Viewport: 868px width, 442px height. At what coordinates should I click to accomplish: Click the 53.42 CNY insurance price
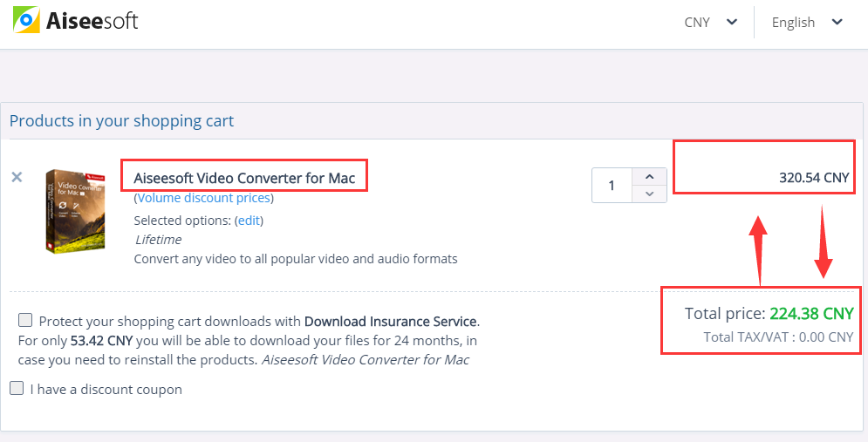pyautogui.click(x=101, y=340)
